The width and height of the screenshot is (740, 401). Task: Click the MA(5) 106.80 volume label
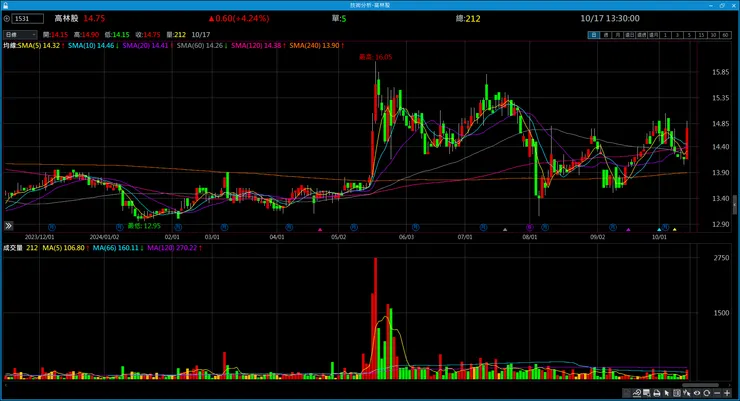coord(66,248)
